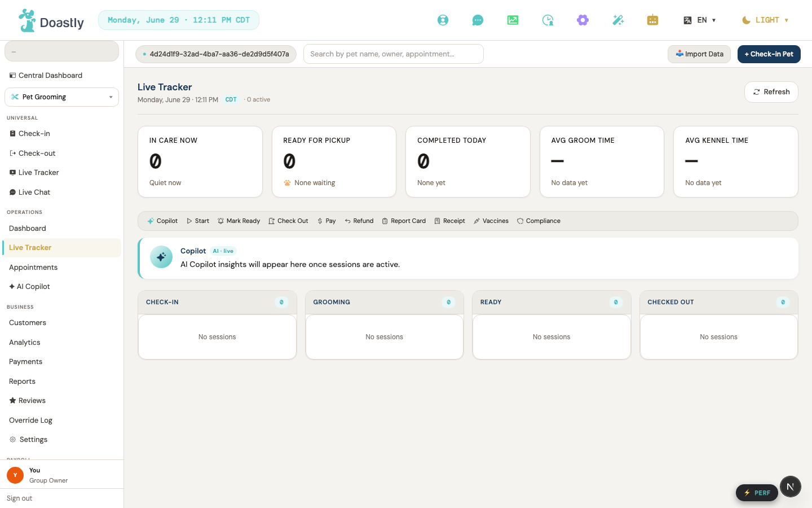Open the LIGHT theme dropdown
The height and width of the screenshot is (508, 812).
[765, 20]
